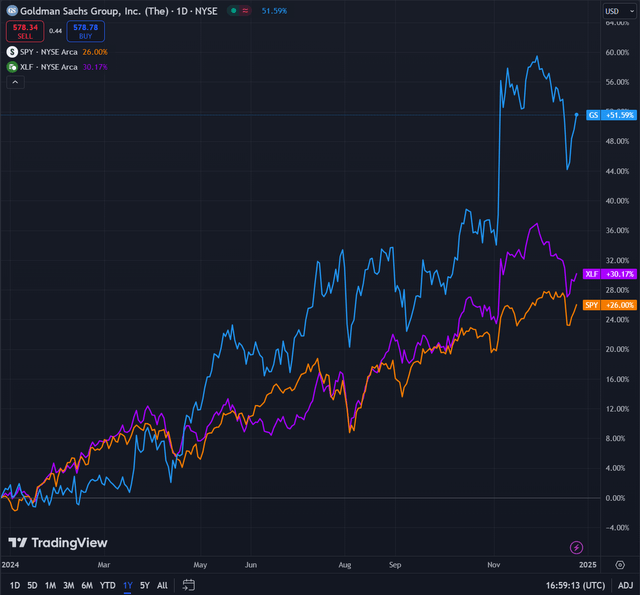Click the SPY +26.00% price label

610,305
